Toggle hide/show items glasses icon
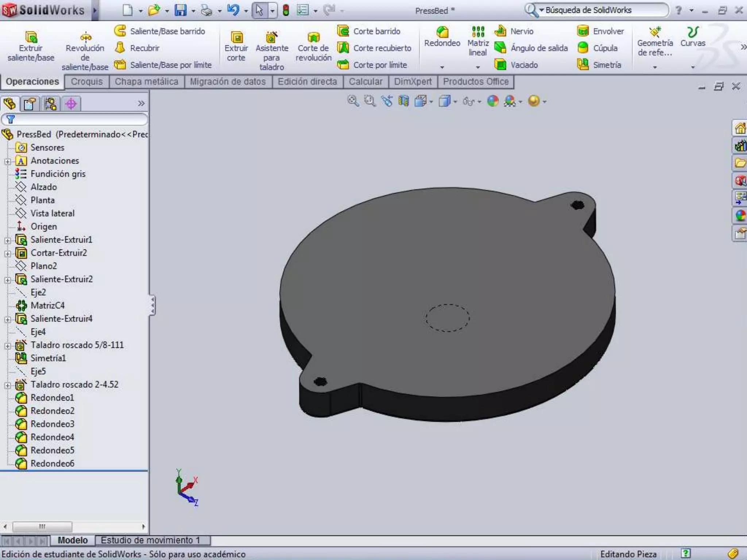This screenshot has height=560, width=747. [x=469, y=101]
